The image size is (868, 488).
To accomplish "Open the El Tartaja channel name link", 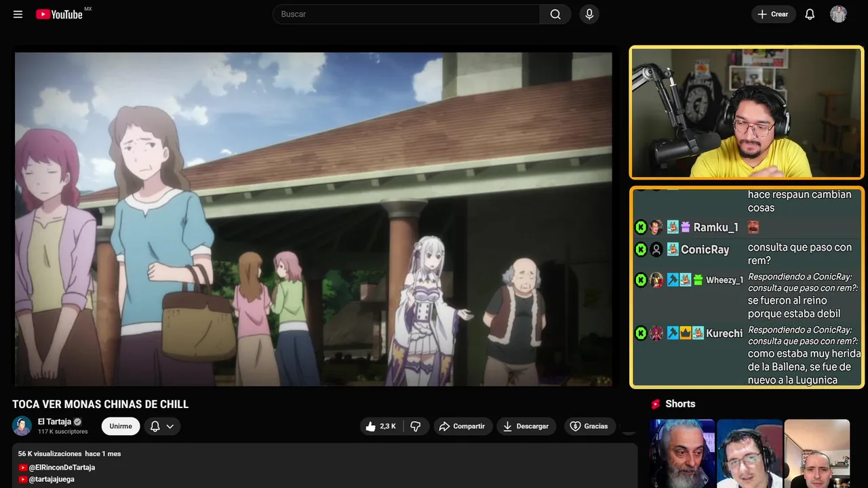I will coord(54,422).
